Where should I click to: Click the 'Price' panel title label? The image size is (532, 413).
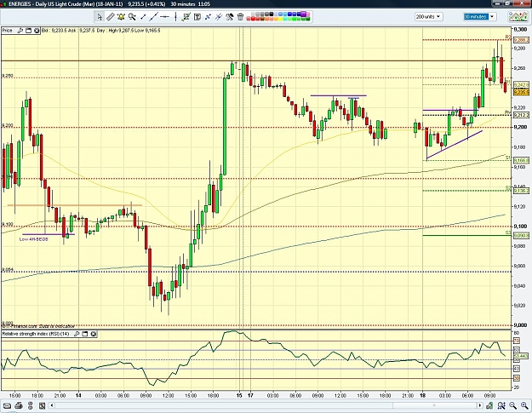click(x=7, y=31)
